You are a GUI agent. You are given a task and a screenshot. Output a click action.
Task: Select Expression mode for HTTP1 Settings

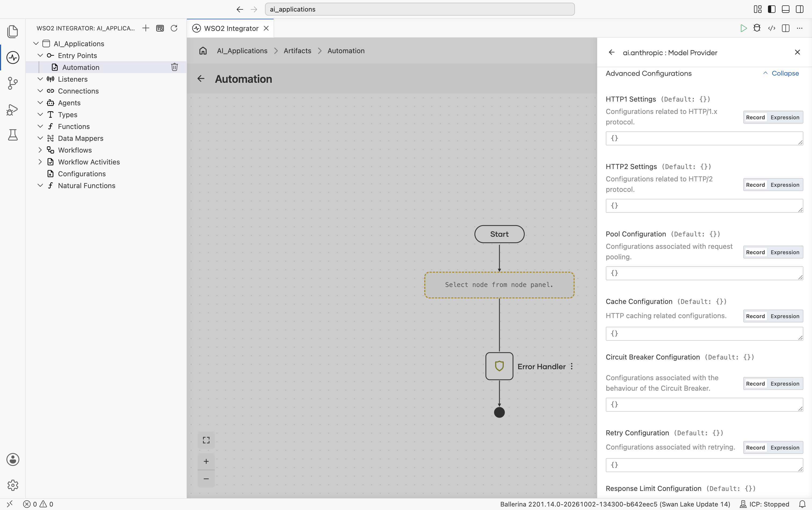[785, 117]
